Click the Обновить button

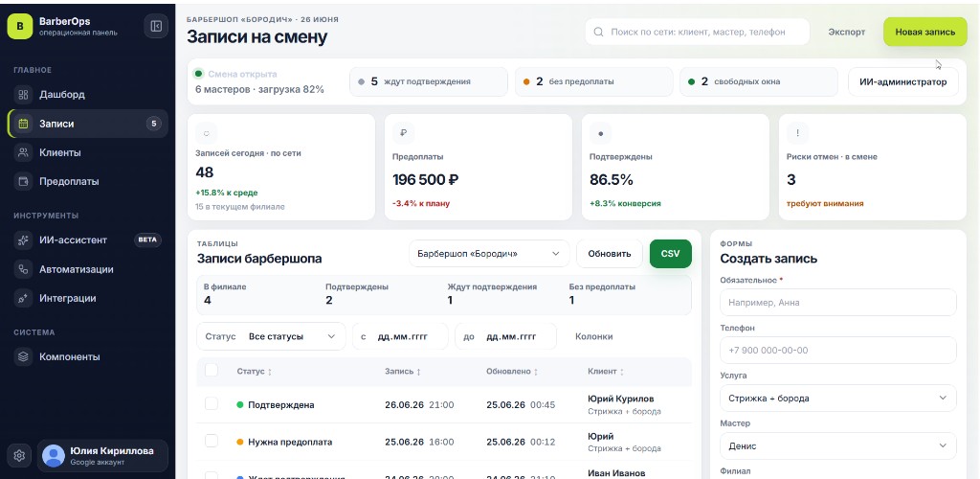610,254
